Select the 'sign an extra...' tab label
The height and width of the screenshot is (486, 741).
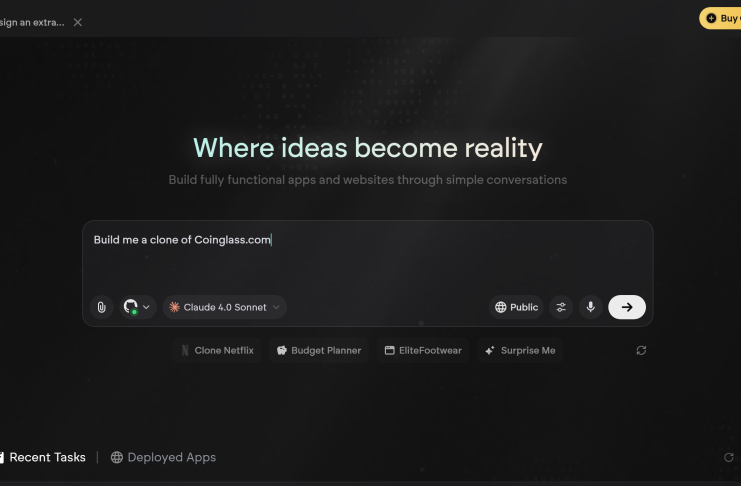point(32,22)
